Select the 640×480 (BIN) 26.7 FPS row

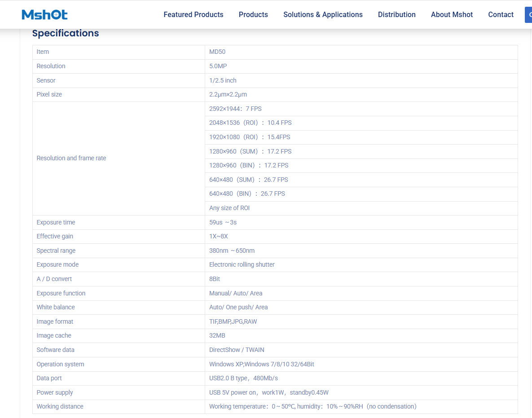(361, 194)
